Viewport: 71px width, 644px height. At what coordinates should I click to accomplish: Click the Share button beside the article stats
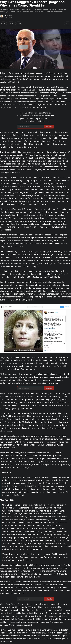click(67, 23)
